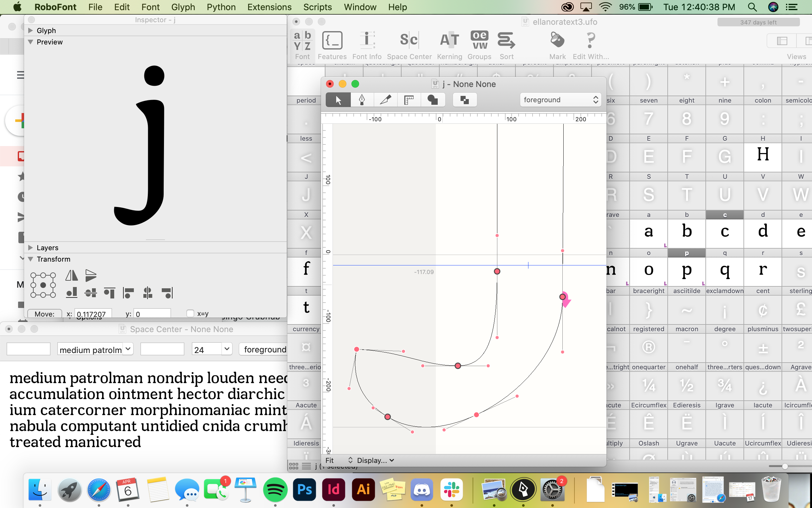The height and width of the screenshot is (508, 812).
Task: Open the Display options dropdown
Action: 375,460
